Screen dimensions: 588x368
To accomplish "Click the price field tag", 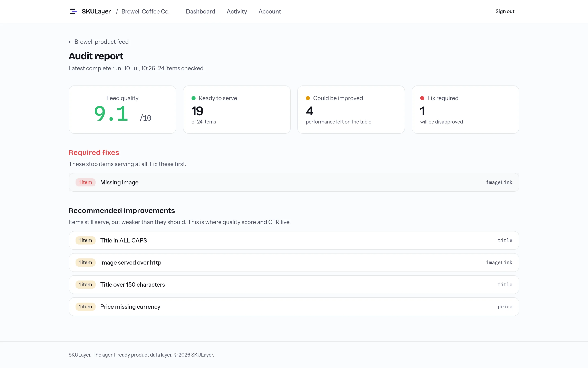I will 505,307.
